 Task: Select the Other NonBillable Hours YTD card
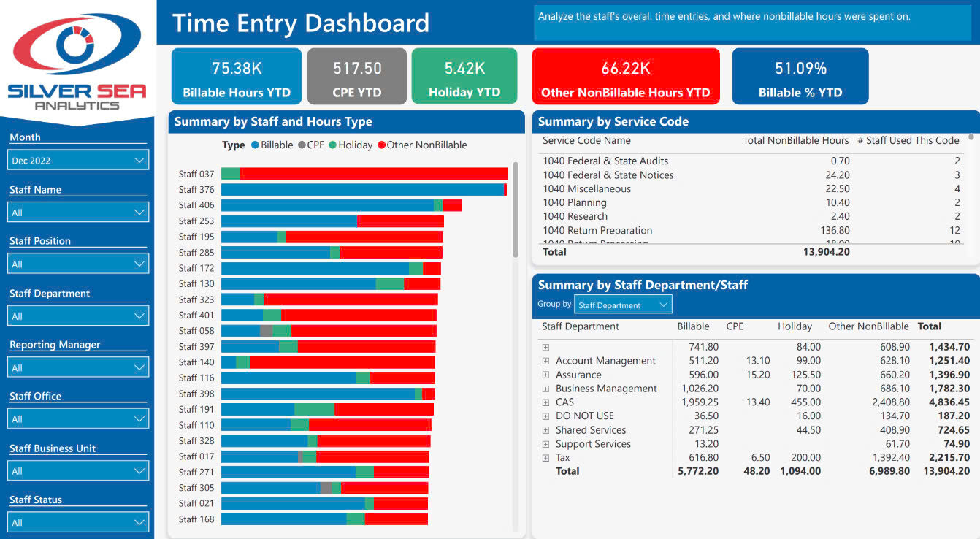point(625,76)
